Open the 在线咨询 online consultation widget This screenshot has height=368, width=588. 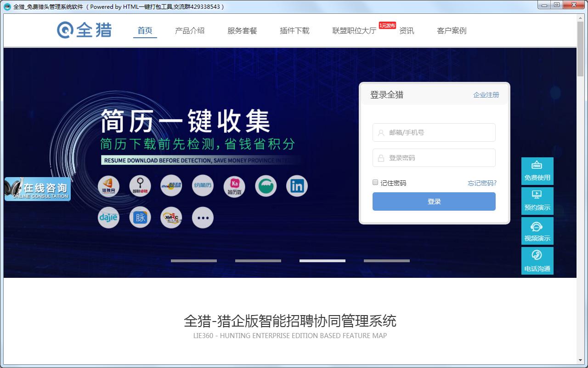pos(38,189)
